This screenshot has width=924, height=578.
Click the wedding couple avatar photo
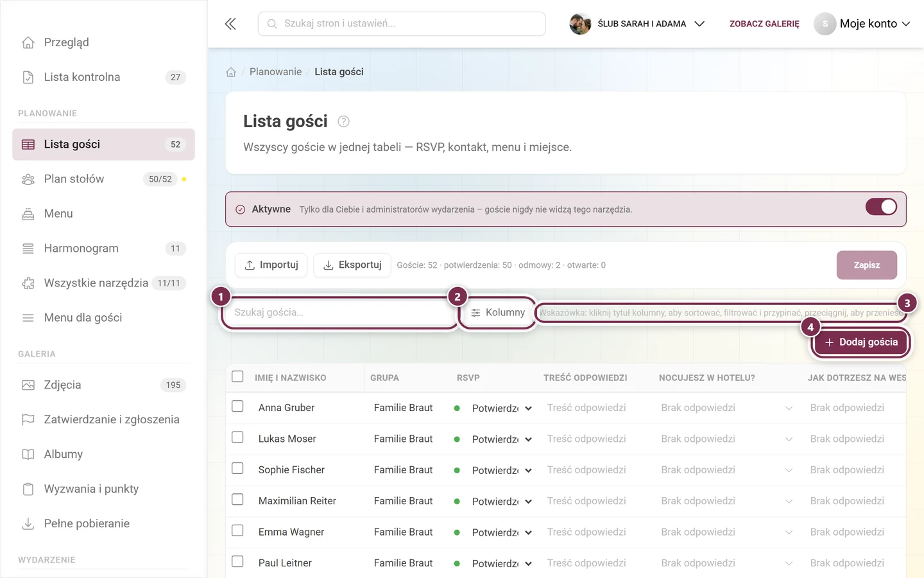click(x=580, y=24)
